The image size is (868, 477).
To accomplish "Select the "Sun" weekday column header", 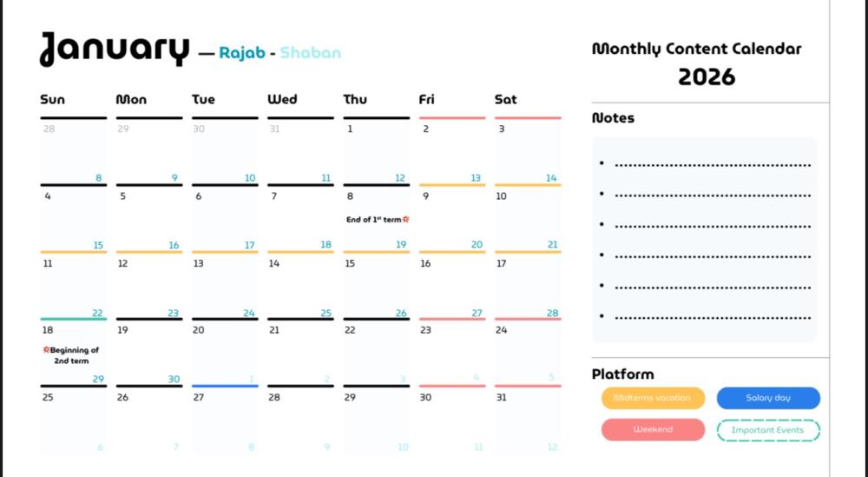I will click(x=52, y=100).
